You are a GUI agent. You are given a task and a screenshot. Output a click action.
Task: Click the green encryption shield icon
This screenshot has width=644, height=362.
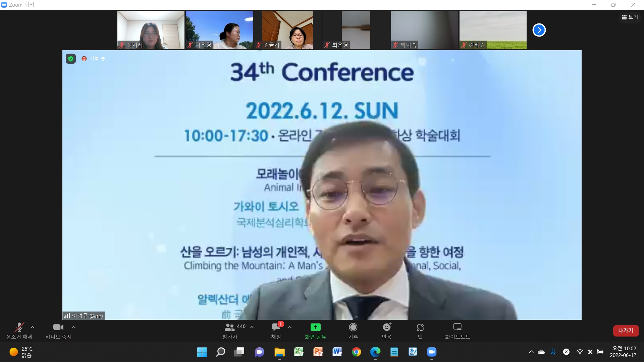click(71, 59)
